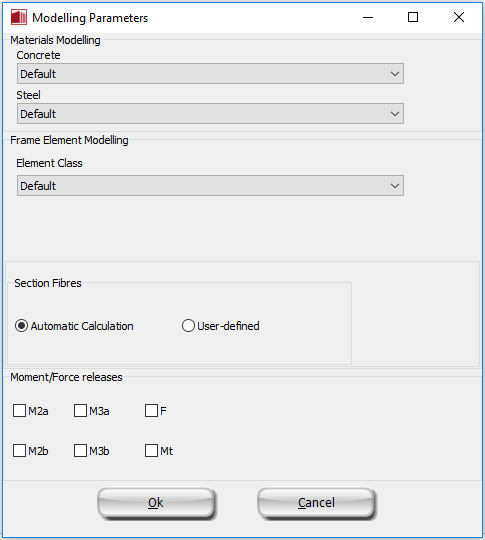
Task: Expand the Element Class dropdown
Action: (210, 186)
